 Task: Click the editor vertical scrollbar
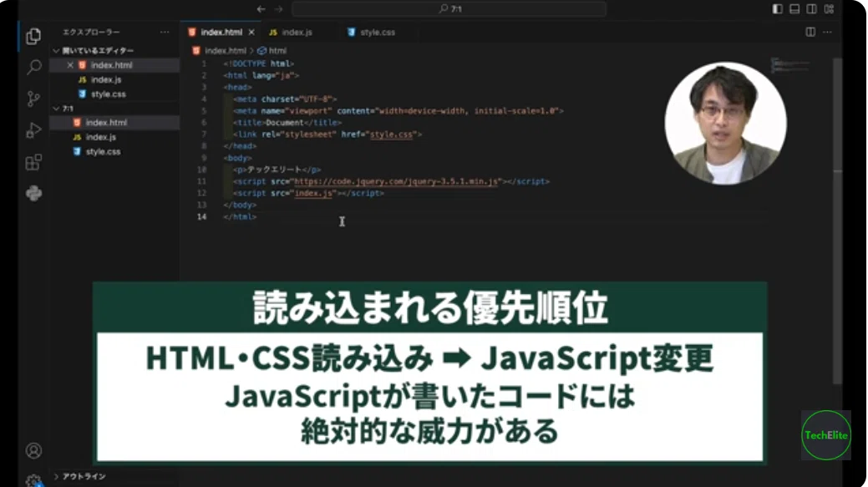pos(838,221)
